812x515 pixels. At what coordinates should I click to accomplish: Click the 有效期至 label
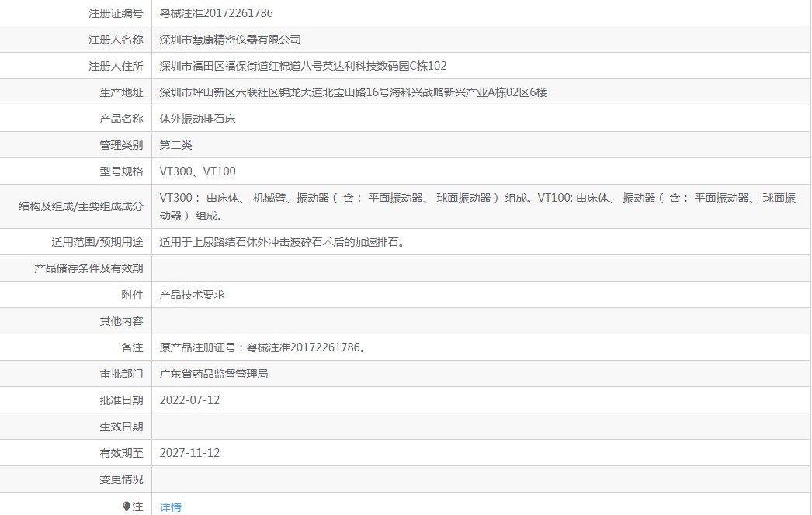coord(121,453)
